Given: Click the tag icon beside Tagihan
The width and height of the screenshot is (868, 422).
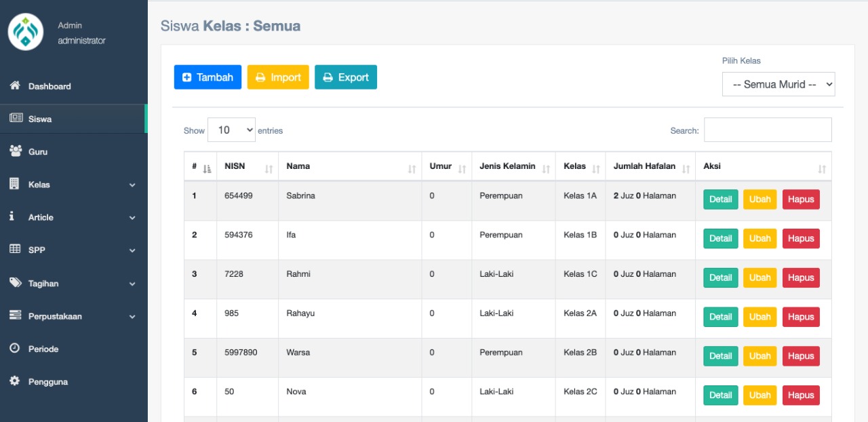Looking at the screenshot, I should coord(15,283).
